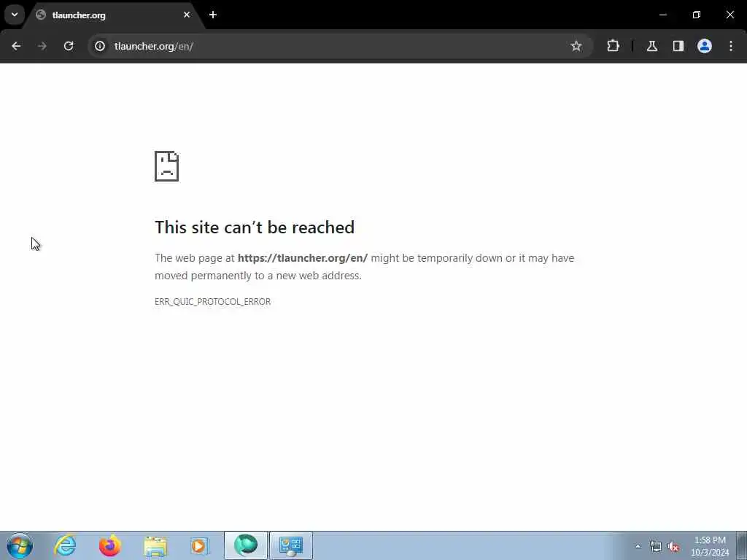Reload the tlauncher.org page
This screenshot has height=560, width=747.
[x=69, y=46]
